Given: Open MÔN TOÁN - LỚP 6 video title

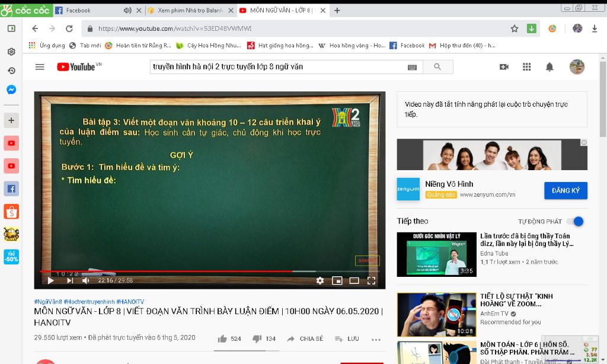Looking at the screenshot, I should [x=527, y=348].
